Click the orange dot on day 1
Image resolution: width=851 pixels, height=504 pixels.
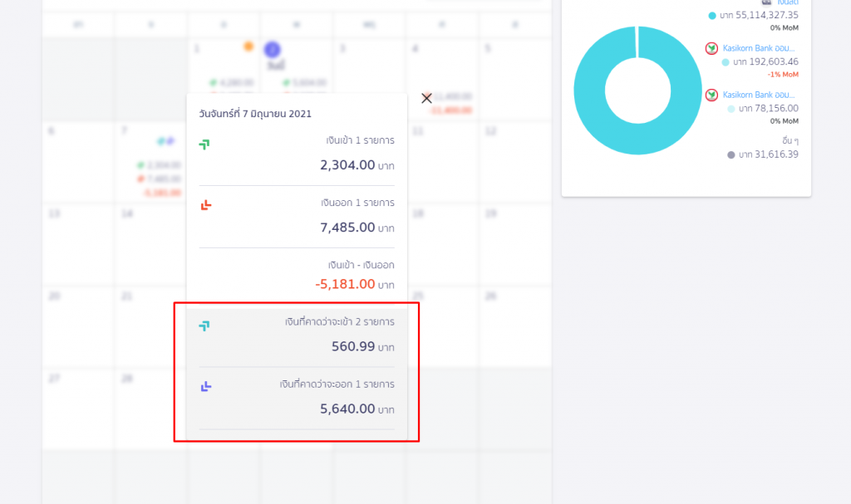pos(248,46)
